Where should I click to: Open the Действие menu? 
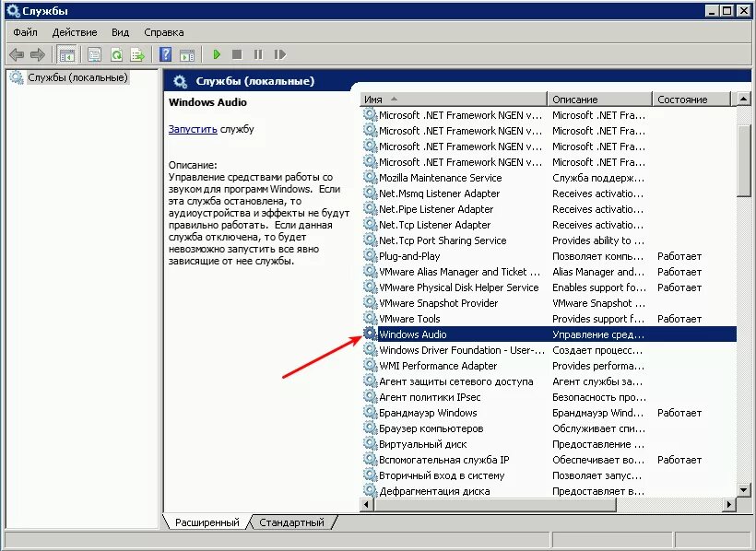75,32
